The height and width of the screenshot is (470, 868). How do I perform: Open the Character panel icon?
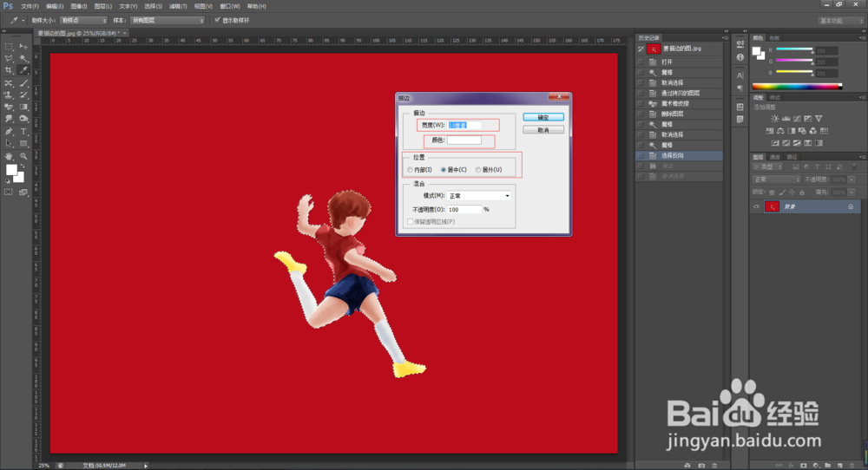(740, 75)
